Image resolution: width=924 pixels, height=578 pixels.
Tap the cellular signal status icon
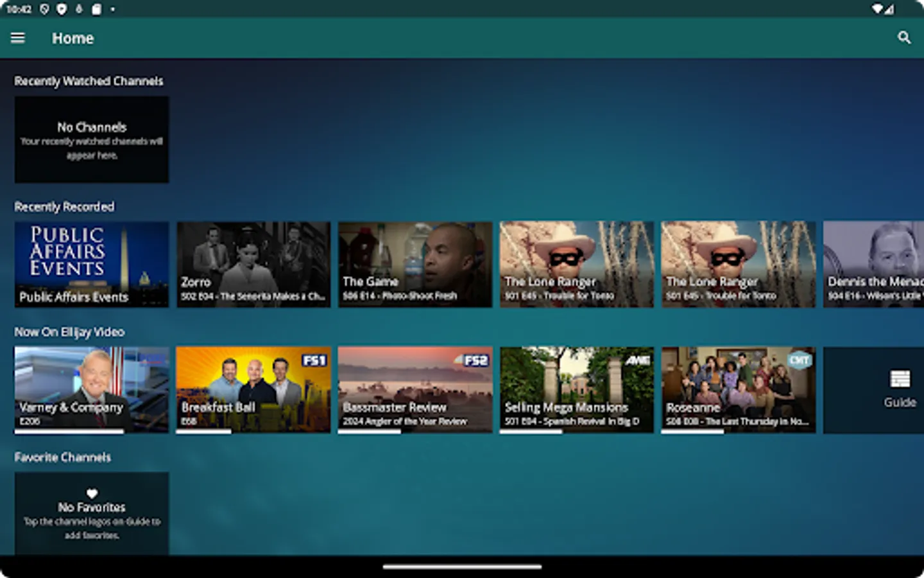click(890, 9)
